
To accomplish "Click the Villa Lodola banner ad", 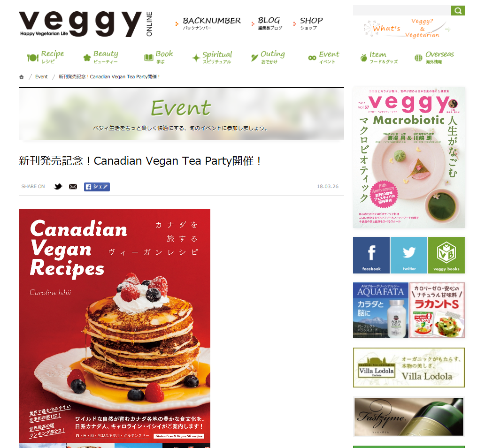I will 409,367.
